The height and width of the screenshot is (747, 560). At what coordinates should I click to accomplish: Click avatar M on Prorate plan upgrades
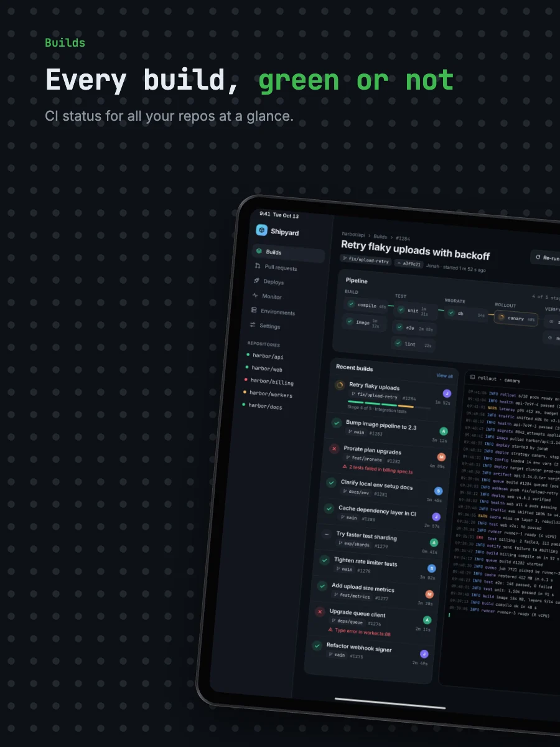point(441,457)
